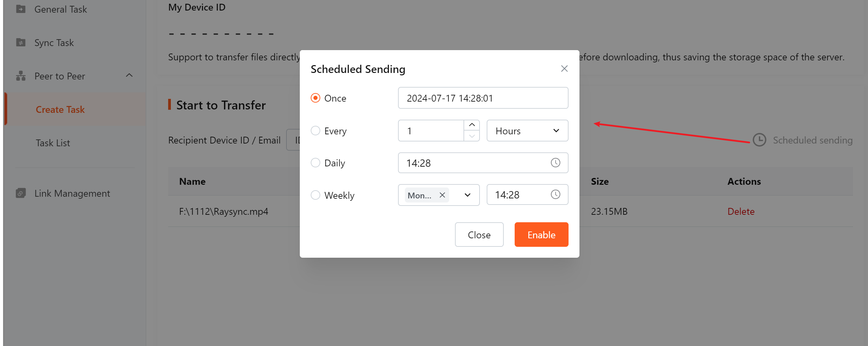This screenshot has height=346, width=868.
Task: Open the Weekly time picker clock icon
Action: point(555,194)
